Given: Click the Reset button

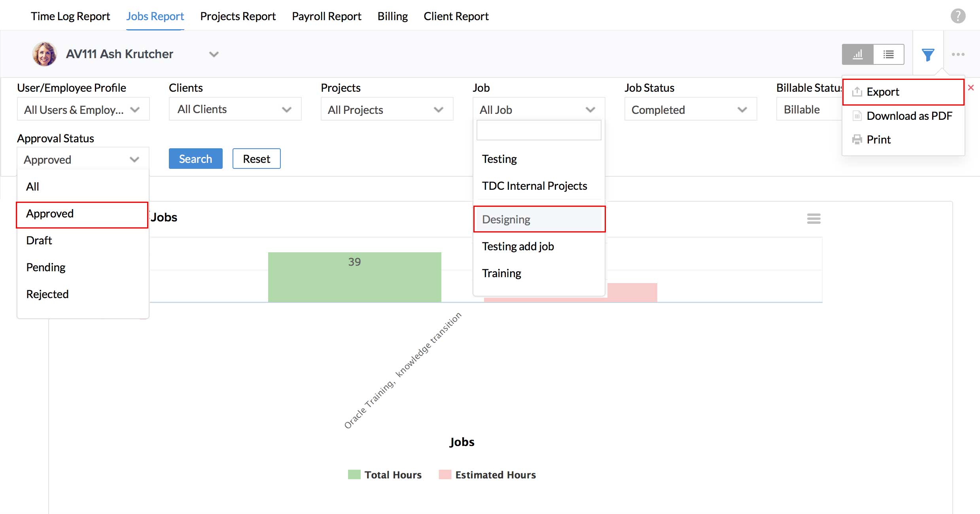Looking at the screenshot, I should point(256,159).
